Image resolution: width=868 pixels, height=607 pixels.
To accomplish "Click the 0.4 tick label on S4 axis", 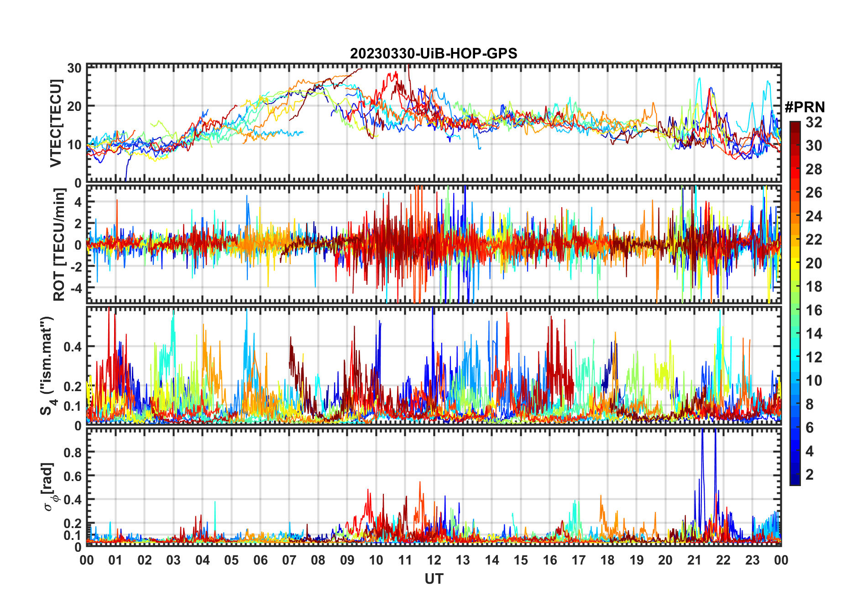I will coord(73,346).
